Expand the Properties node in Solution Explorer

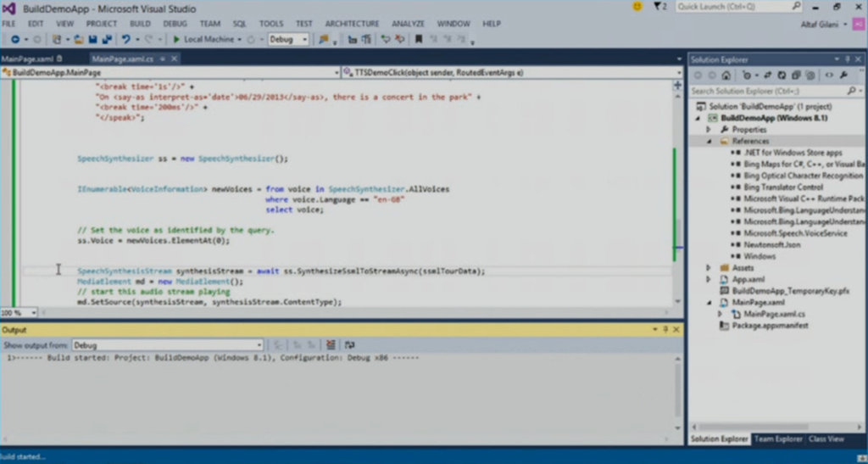(709, 130)
